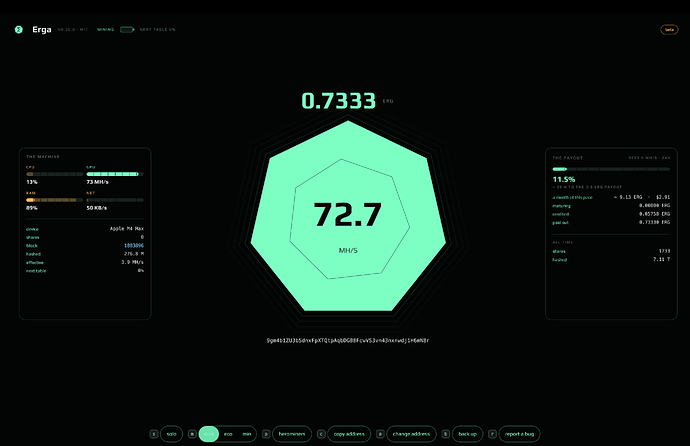Click the Erga logo icon
Viewport: 690px width, 446px height.
[18, 29]
